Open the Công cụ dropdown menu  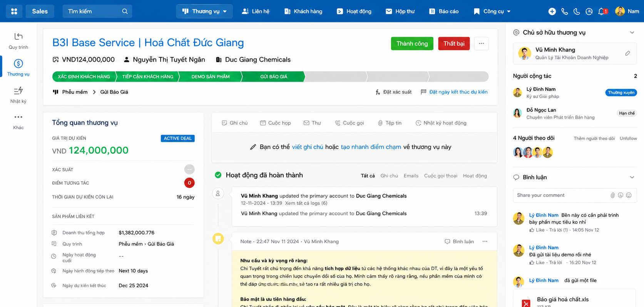pos(492,11)
